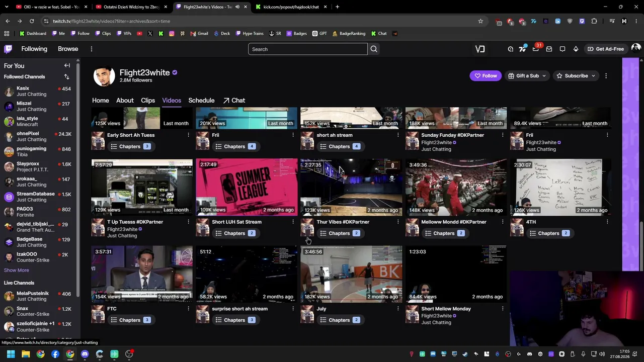
Task: Open the Twitch home logo
Action: tap(8, 49)
